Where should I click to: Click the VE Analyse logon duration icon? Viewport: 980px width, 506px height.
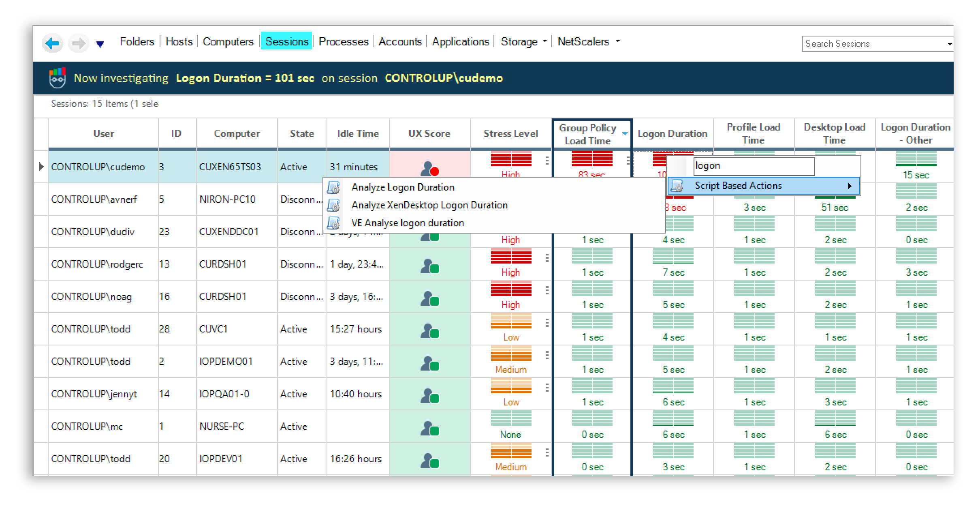[335, 223]
